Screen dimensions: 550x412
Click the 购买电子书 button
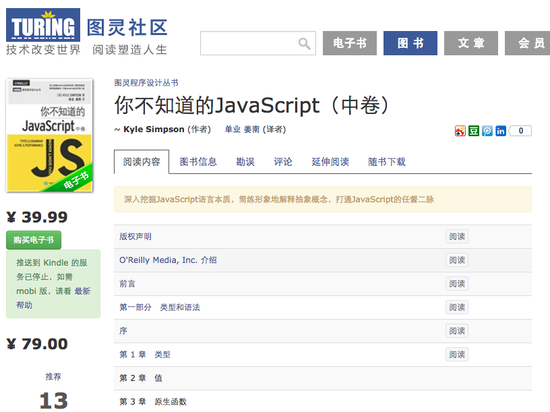click(34, 240)
